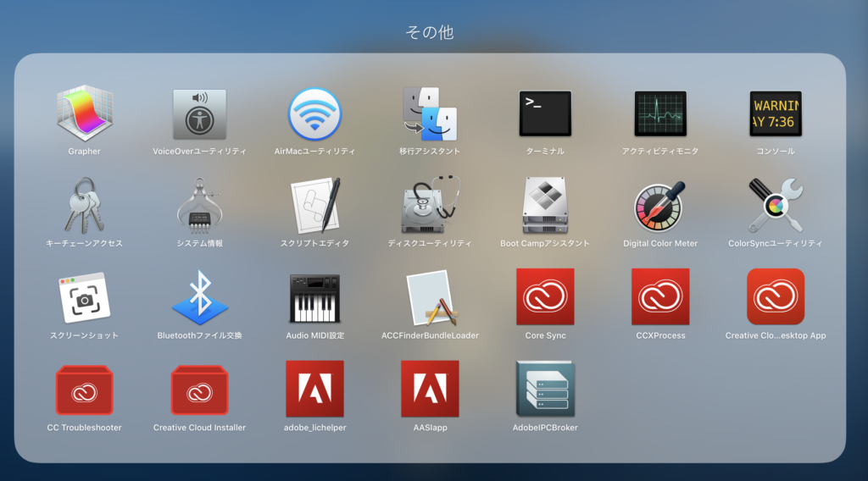The width and height of the screenshot is (868, 481).
Task: Launch Boot Camp Assistant
Action: pyautogui.click(x=545, y=206)
